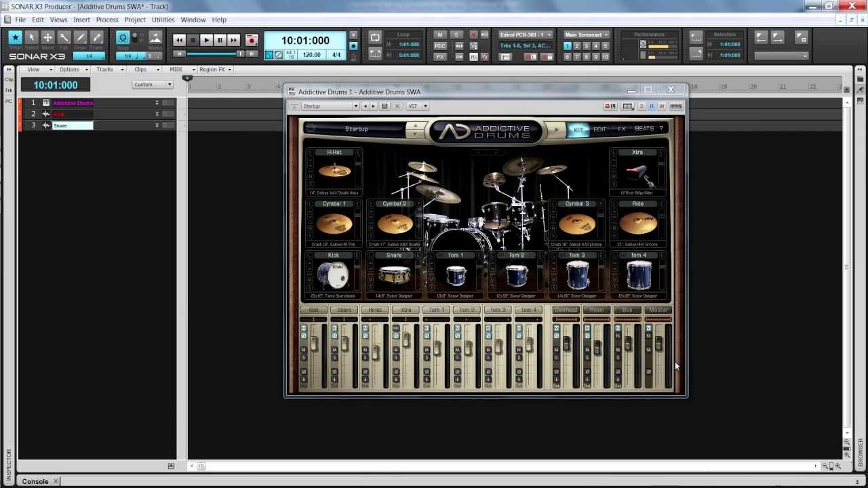Viewport: 868px width, 488px height.
Task: Pick the Move tool
Action: (x=47, y=38)
